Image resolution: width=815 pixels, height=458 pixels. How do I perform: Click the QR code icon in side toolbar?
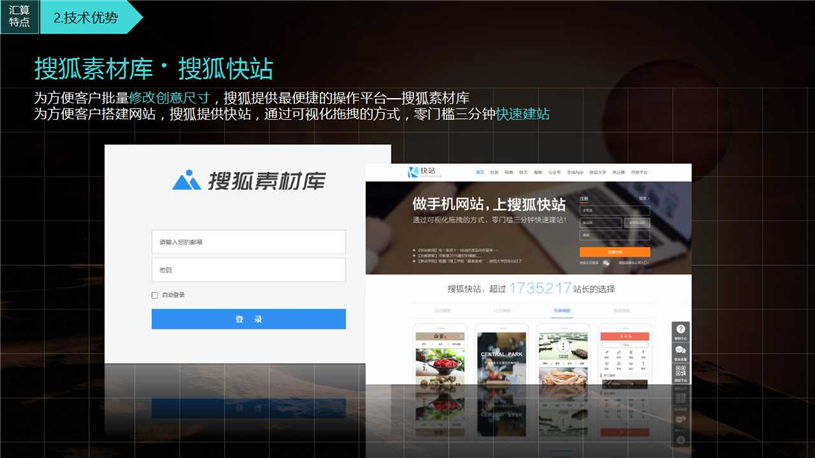coord(680,373)
